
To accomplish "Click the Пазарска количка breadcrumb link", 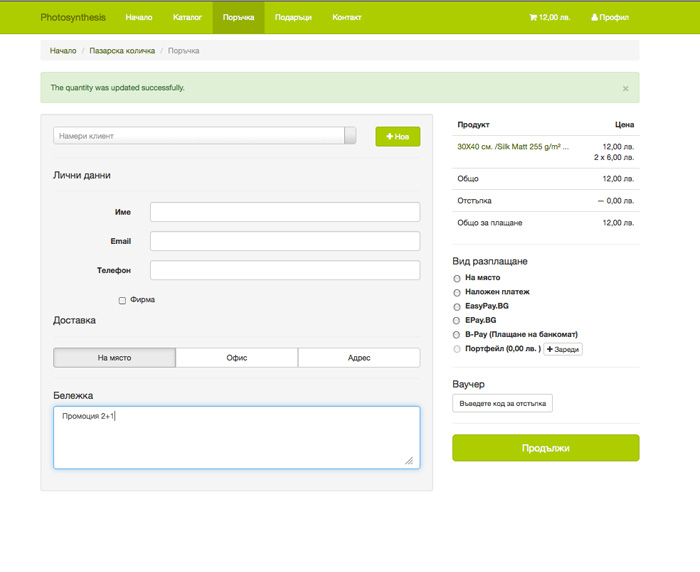I will pos(122,50).
